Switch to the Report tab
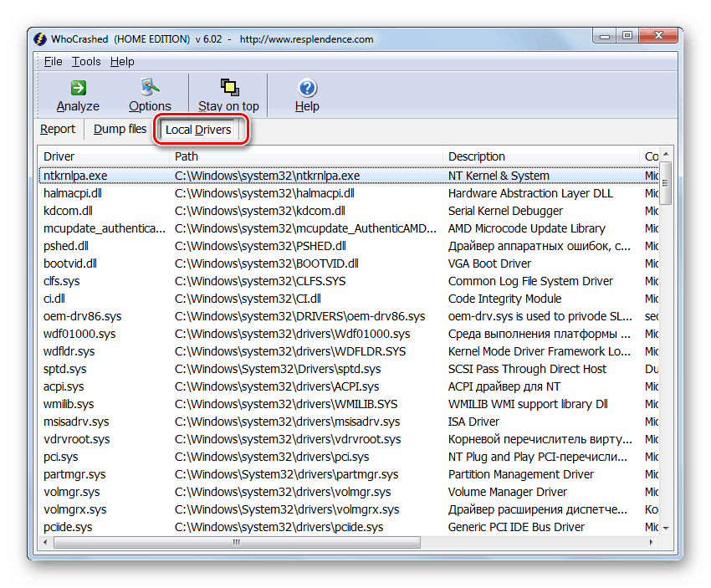711x588 pixels. [58, 129]
